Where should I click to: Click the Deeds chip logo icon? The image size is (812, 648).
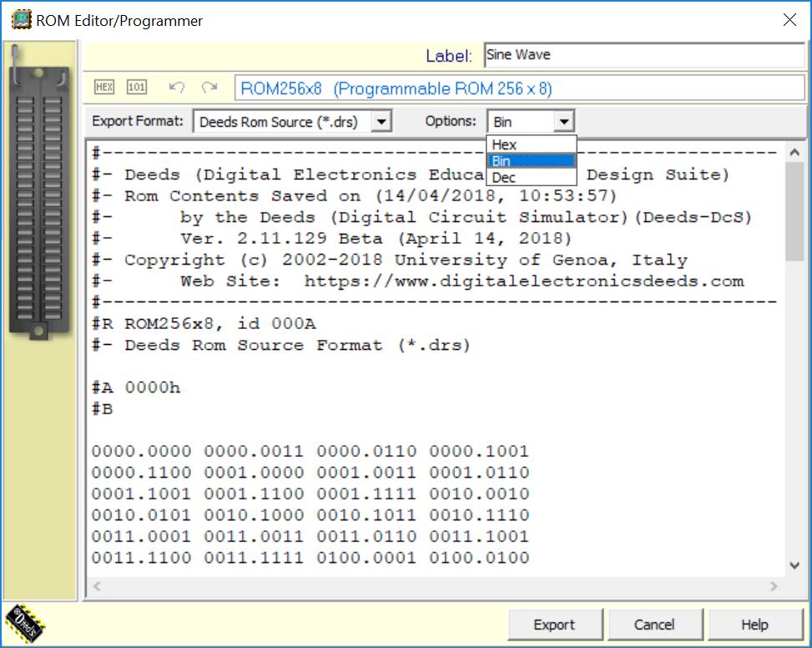tap(25, 623)
